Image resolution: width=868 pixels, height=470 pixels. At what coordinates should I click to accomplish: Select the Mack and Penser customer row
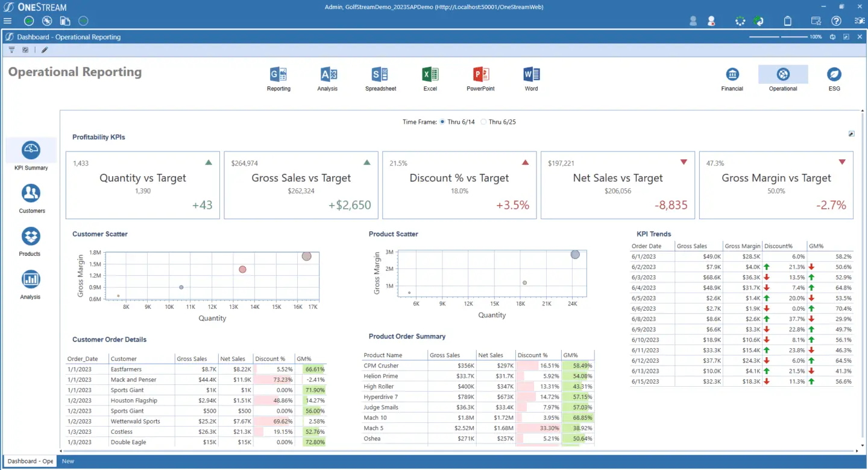click(x=197, y=379)
